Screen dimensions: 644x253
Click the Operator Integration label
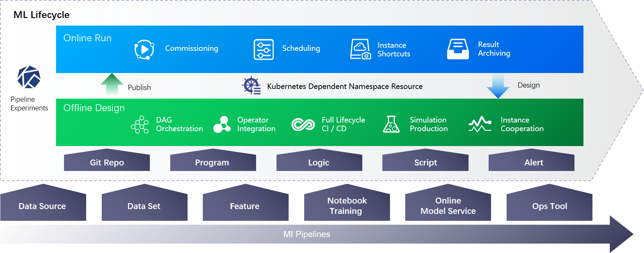point(256,124)
